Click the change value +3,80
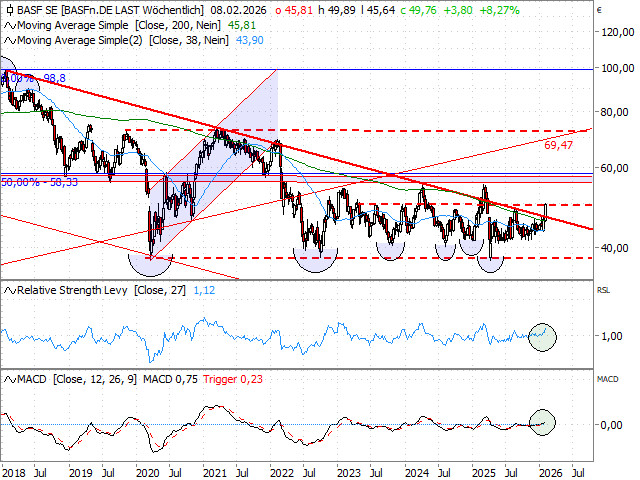 tap(458, 10)
